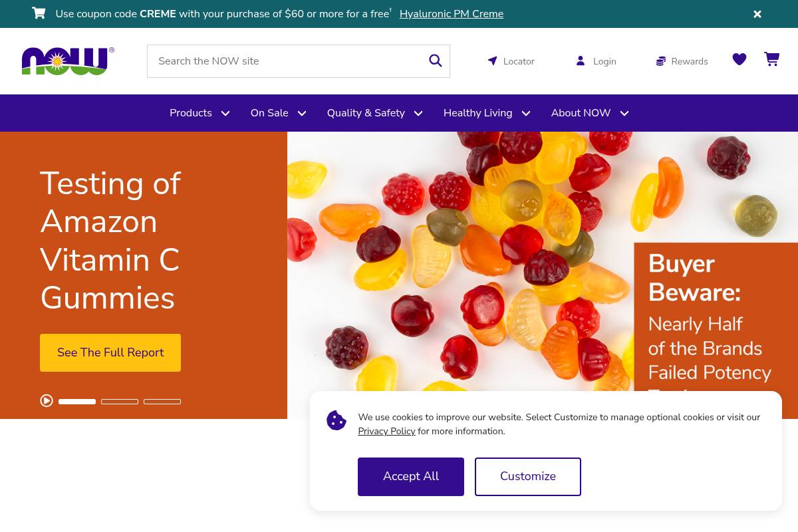This screenshot has height=532, width=798.
Task: Play the hero carousel slideshow
Action: tap(47, 400)
